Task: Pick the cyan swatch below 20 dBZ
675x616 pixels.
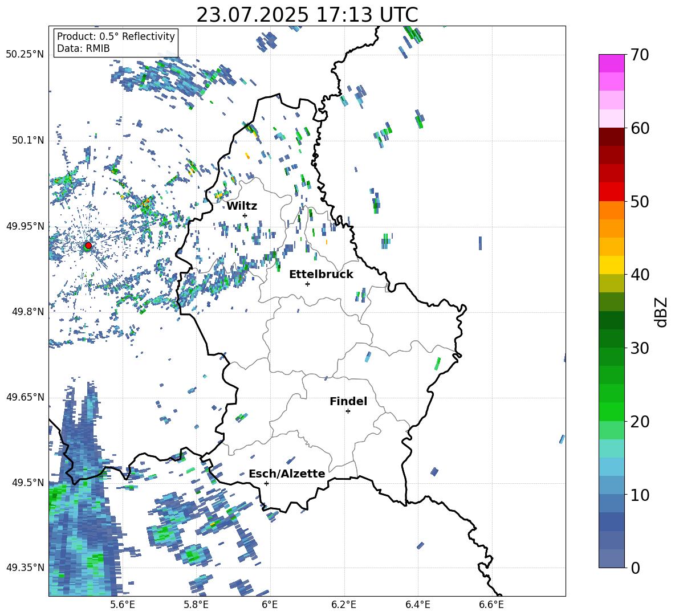Action: click(611, 448)
